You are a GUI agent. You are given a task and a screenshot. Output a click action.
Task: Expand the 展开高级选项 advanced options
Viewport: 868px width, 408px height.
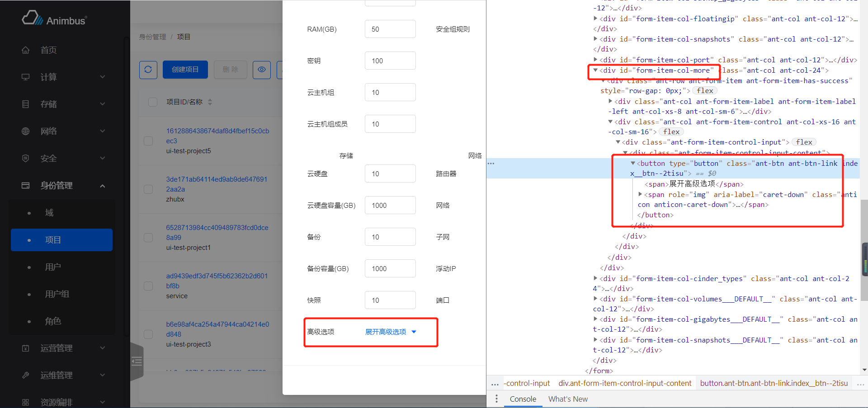pyautogui.click(x=391, y=332)
